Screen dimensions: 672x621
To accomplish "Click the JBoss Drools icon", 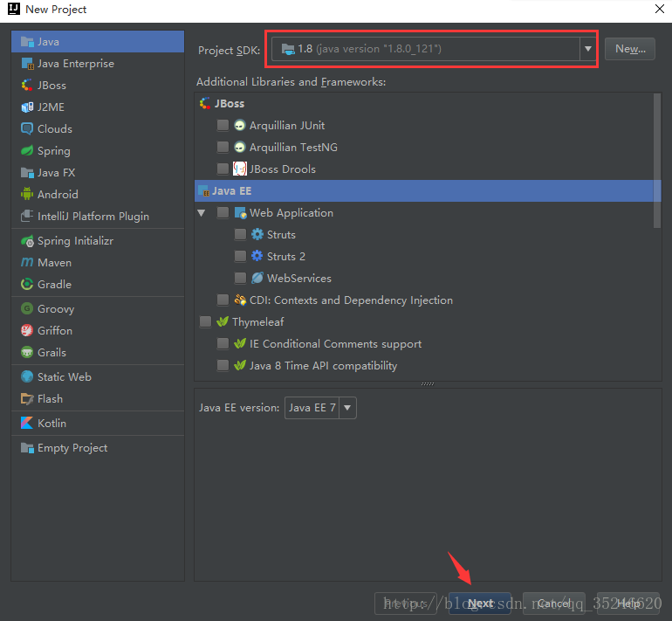I will (240, 169).
